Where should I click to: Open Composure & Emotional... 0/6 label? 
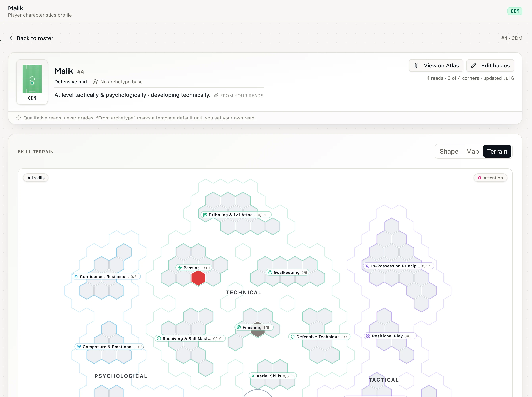110,347
